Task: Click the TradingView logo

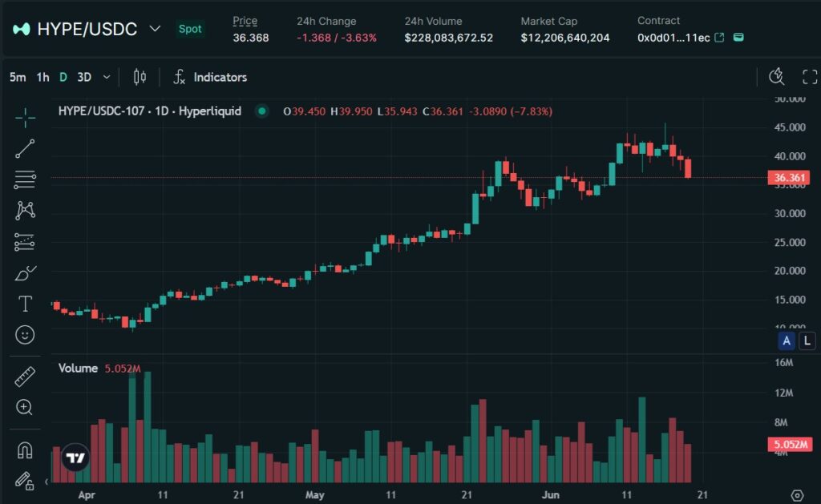Action: coord(75,458)
